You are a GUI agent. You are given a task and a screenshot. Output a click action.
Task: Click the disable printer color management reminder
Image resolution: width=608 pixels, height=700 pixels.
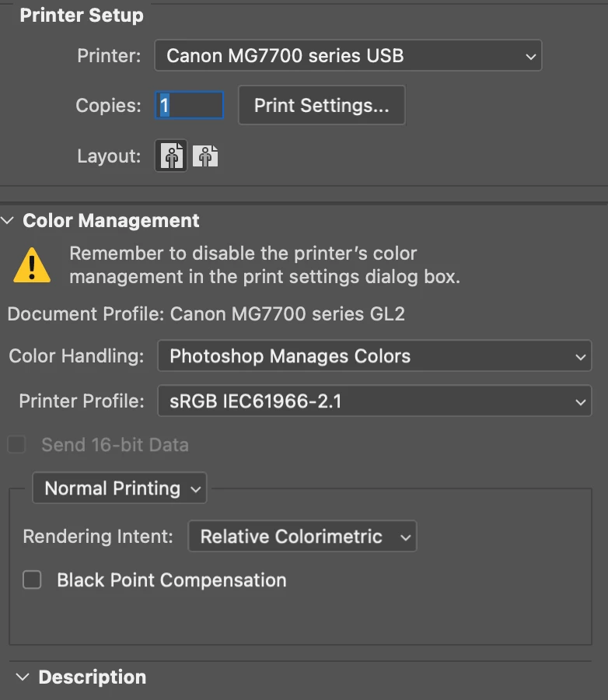tap(264, 265)
